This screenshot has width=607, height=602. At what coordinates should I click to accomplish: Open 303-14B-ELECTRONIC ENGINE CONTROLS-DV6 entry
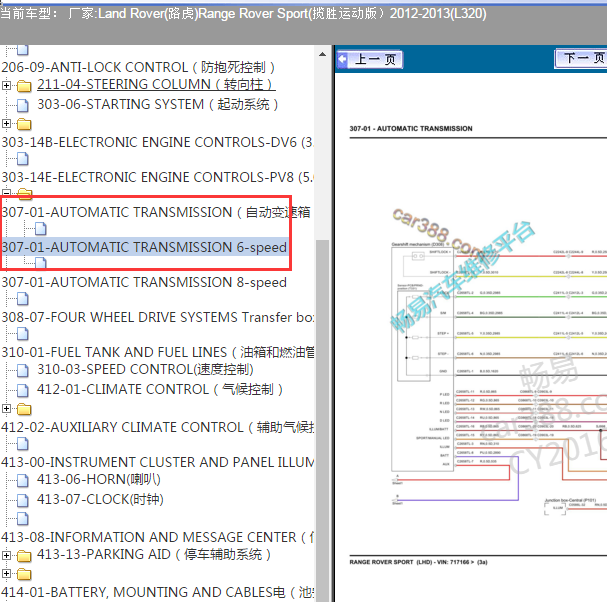(x=157, y=142)
